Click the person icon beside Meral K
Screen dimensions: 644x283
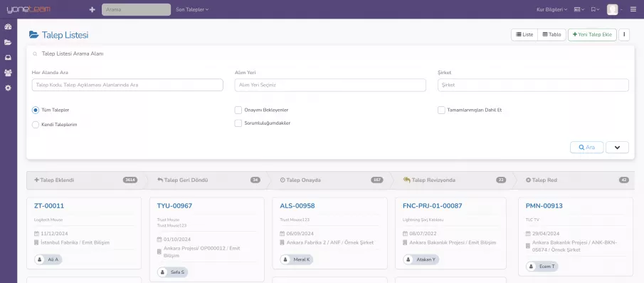pyautogui.click(x=285, y=259)
